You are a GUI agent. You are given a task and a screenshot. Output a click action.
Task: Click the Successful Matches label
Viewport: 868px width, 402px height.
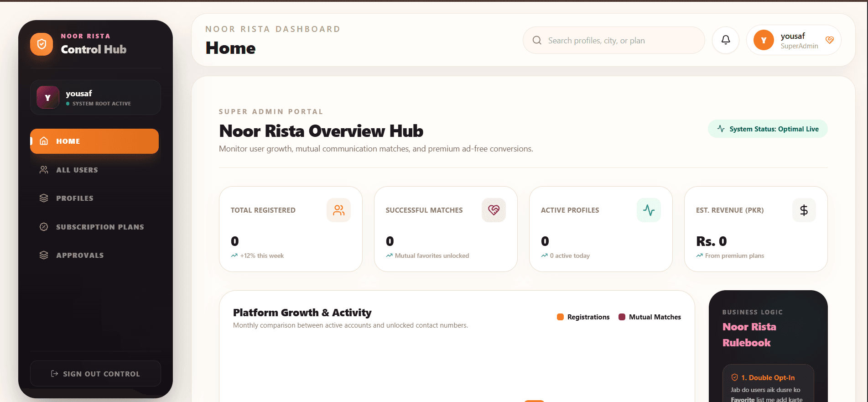point(424,210)
